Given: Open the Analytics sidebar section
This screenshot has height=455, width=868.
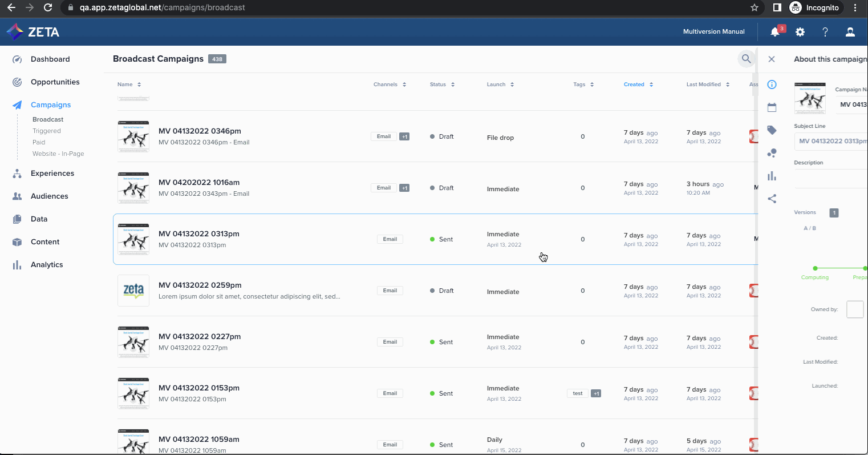Looking at the screenshot, I should click(47, 264).
